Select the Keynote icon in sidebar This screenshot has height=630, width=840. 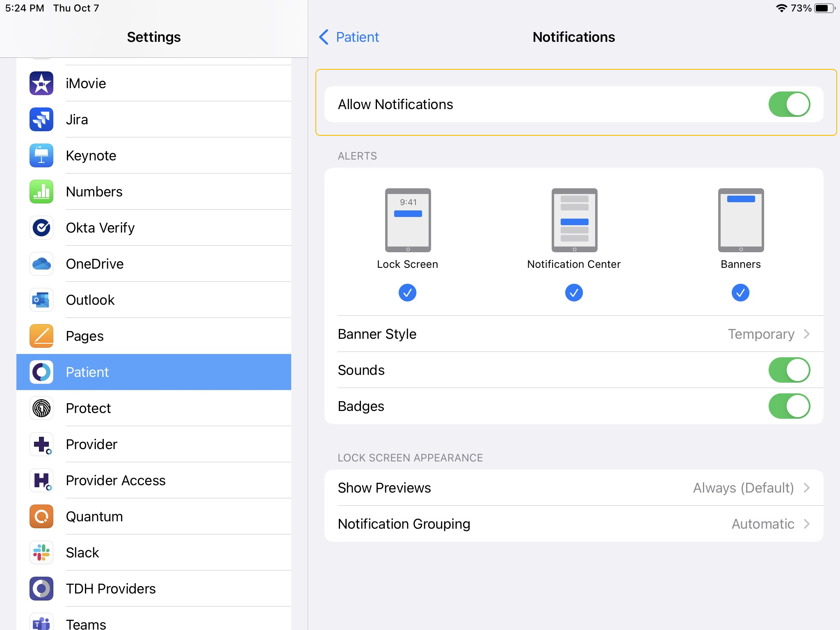41,155
